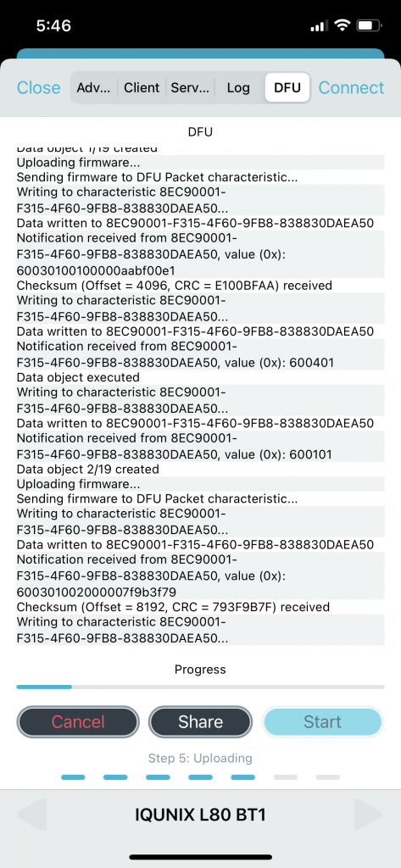Tap the Wi-Fi status icon
The image size is (401, 868).
343,25
